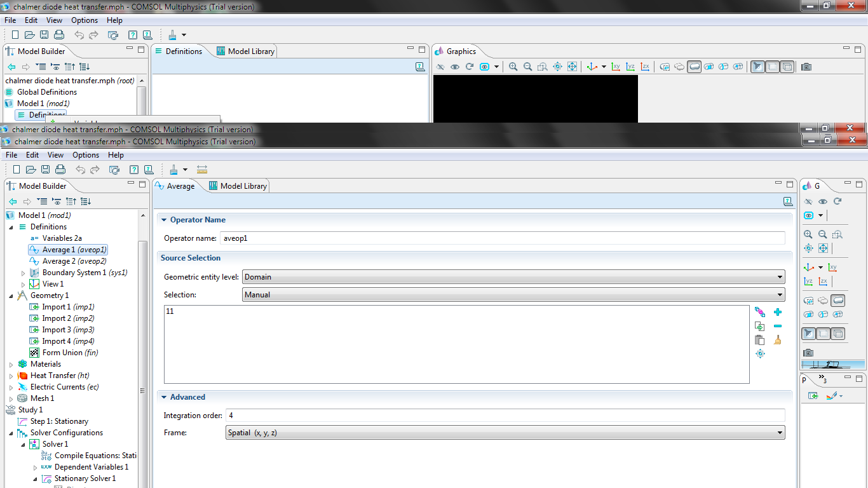Toggle highlighted filter button in background Graphics toolbar
Screen dimensions: 868x488
pyautogui.click(x=757, y=67)
